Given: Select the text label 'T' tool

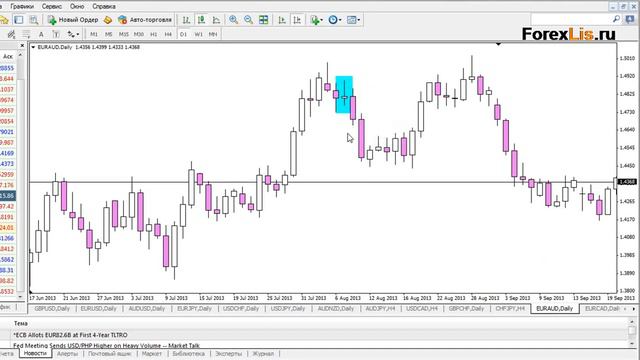Looking at the screenshot, I should (56, 34).
